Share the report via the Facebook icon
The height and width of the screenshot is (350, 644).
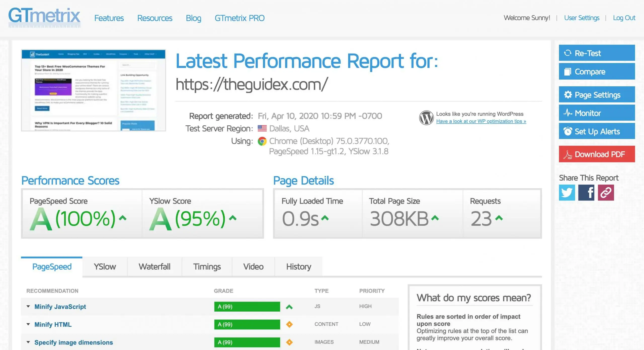(x=586, y=192)
